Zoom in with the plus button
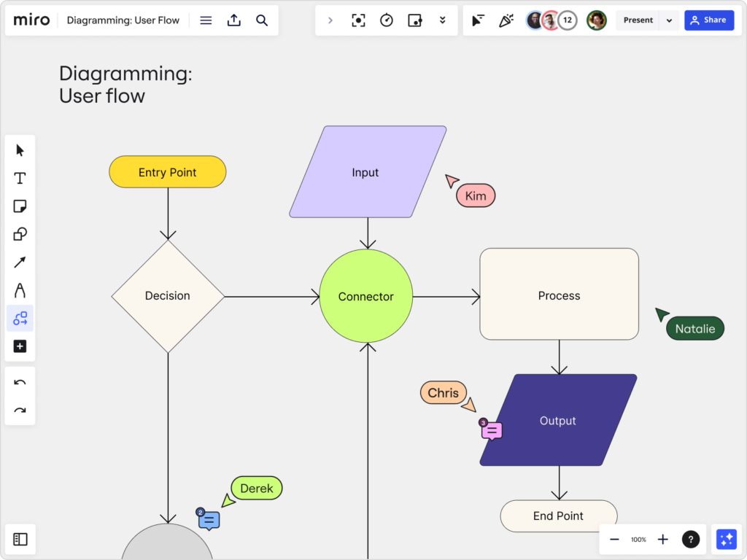This screenshot has height=560, width=747. (662, 539)
